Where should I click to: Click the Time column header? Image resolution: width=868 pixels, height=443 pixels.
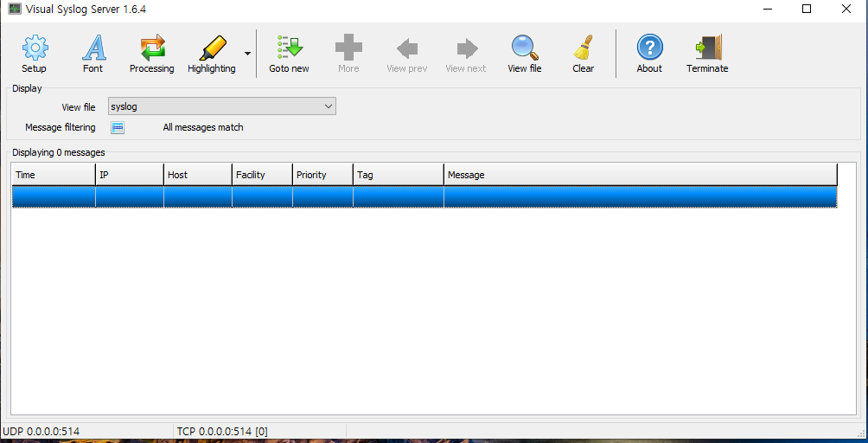pyautogui.click(x=54, y=175)
